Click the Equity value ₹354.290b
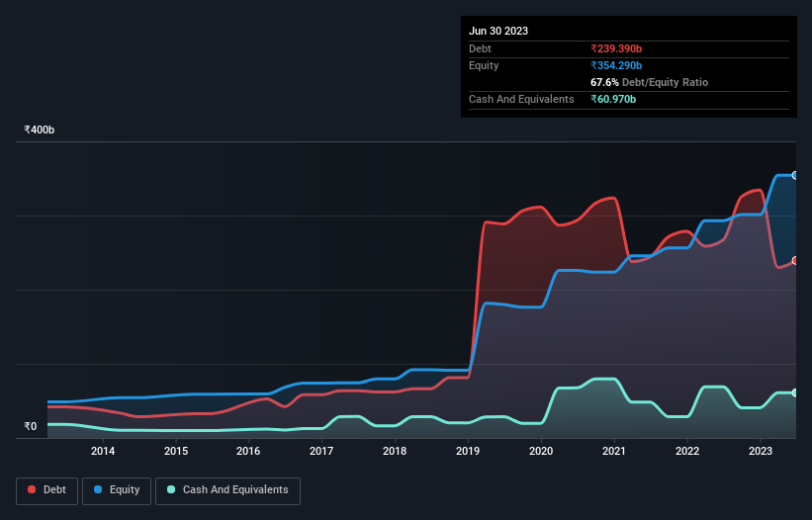The height and width of the screenshot is (520, 812). pyautogui.click(x=616, y=65)
